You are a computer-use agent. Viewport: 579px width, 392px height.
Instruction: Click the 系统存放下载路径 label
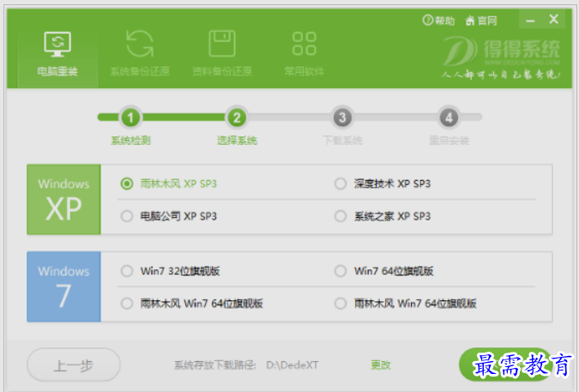(x=215, y=365)
